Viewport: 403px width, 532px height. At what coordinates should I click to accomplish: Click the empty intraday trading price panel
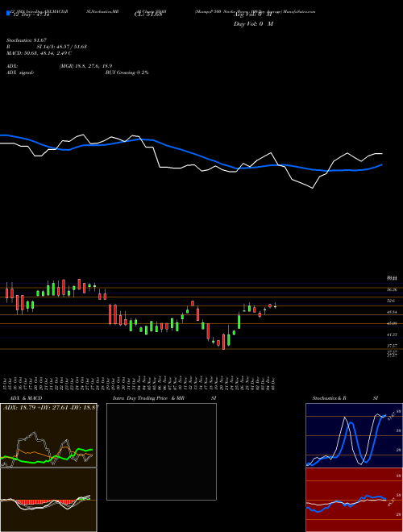tap(161, 451)
